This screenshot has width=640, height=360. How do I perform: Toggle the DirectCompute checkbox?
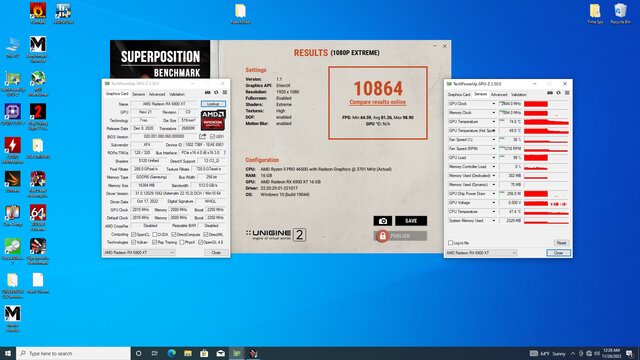click(x=174, y=234)
